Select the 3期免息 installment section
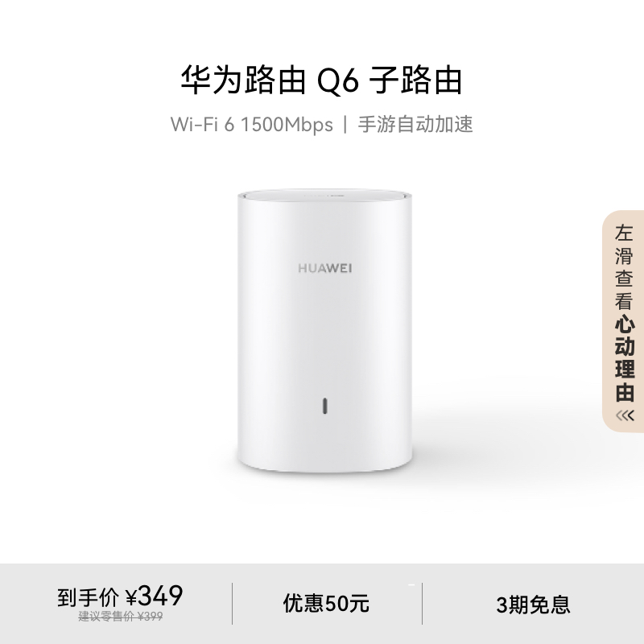The height and width of the screenshot is (644, 644). [533, 605]
